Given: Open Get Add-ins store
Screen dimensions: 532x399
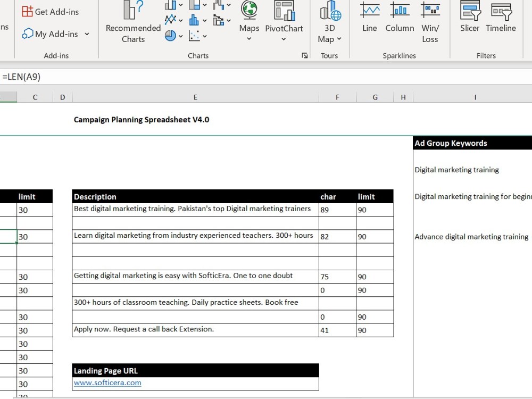Looking at the screenshot, I should click(50, 12).
